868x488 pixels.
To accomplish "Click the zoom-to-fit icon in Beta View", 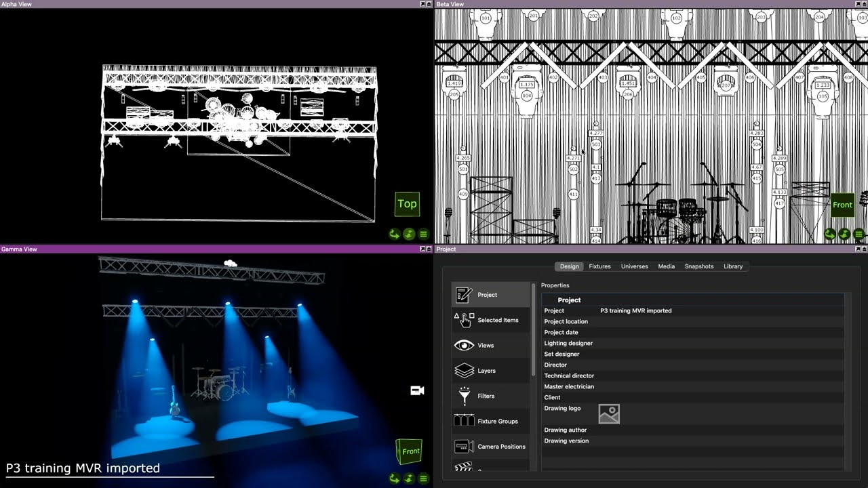I will 843,233.
